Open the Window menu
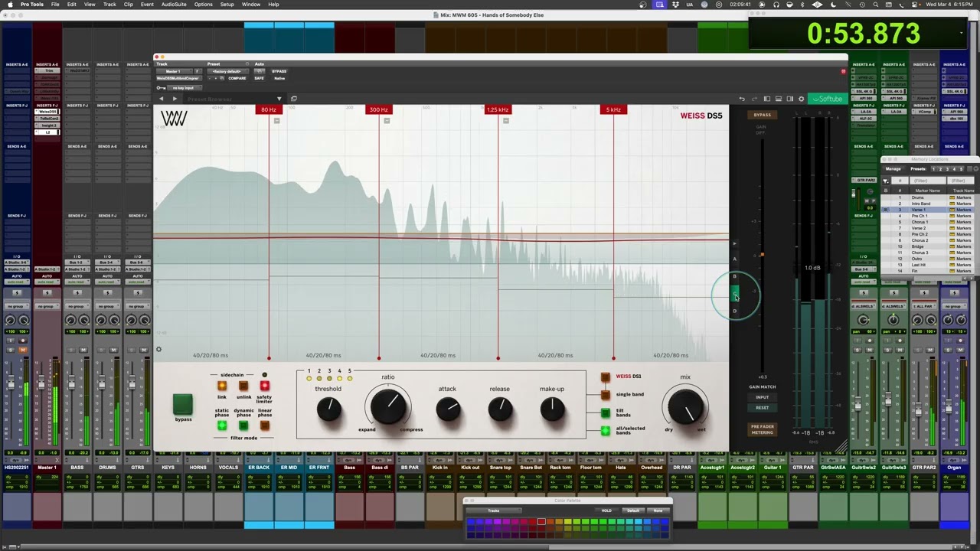 [x=250, y=5]
